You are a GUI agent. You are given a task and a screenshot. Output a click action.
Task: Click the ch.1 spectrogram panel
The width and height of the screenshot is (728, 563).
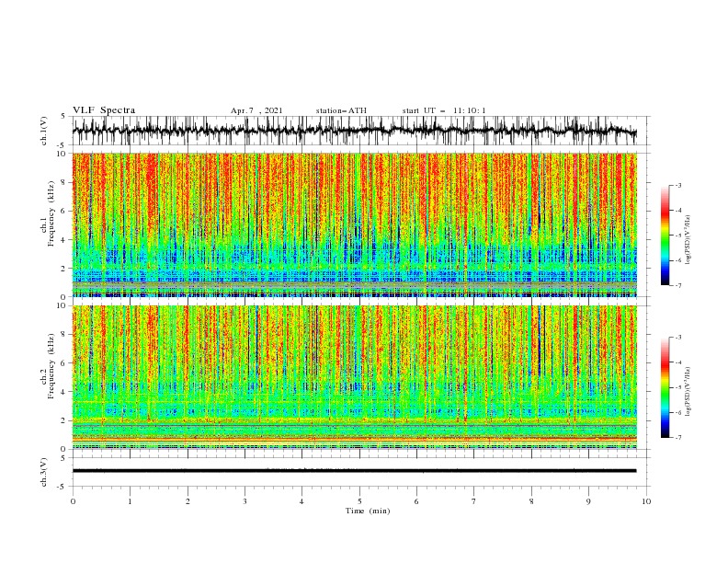(354, 224)
